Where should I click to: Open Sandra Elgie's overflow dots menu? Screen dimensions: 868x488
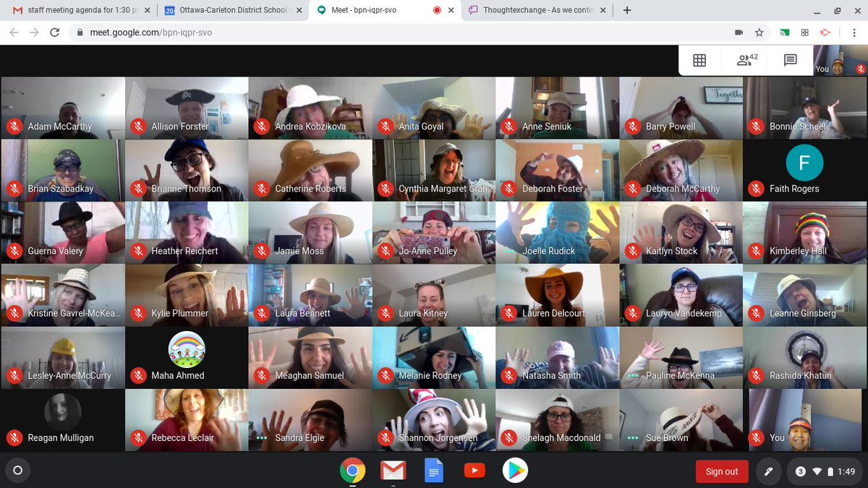[260, 437]
